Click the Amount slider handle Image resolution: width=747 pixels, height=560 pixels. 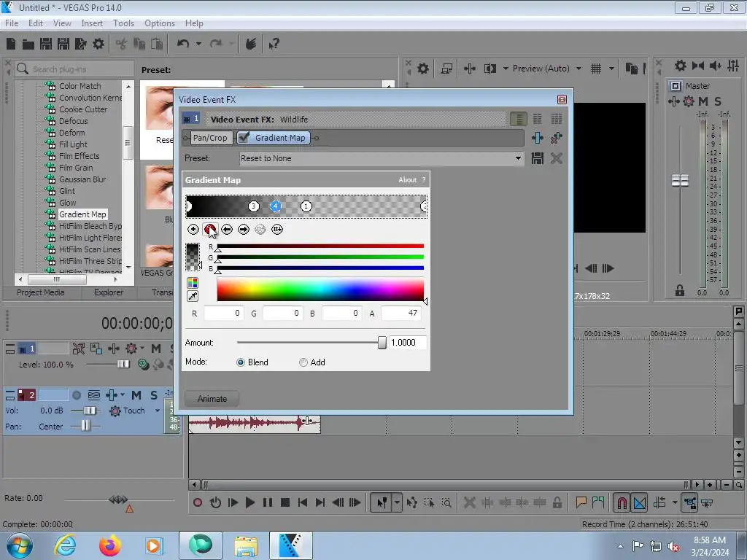(x=382, y=343)
